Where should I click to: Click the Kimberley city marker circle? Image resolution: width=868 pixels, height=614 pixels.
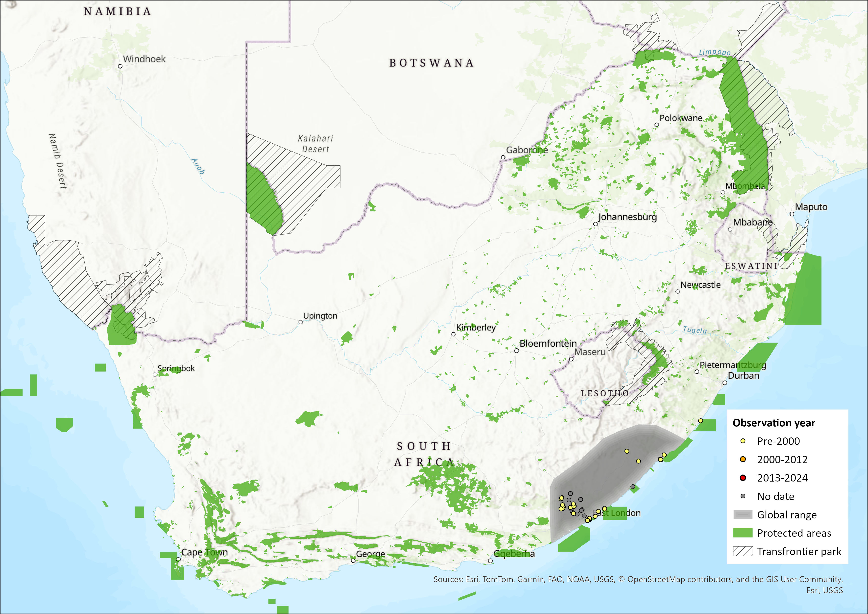pyautogui.click(x=453, y=334)
